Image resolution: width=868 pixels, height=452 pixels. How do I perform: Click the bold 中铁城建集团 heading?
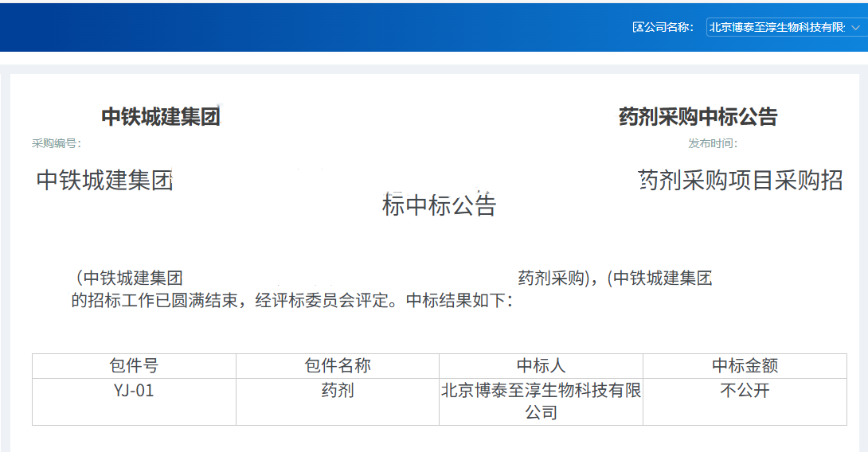coord(161,117)
